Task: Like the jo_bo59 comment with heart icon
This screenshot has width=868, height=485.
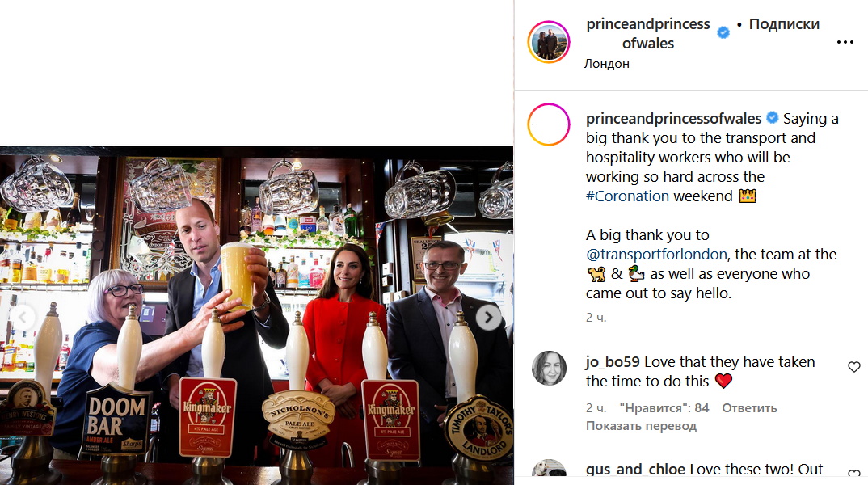Action: 854,366
